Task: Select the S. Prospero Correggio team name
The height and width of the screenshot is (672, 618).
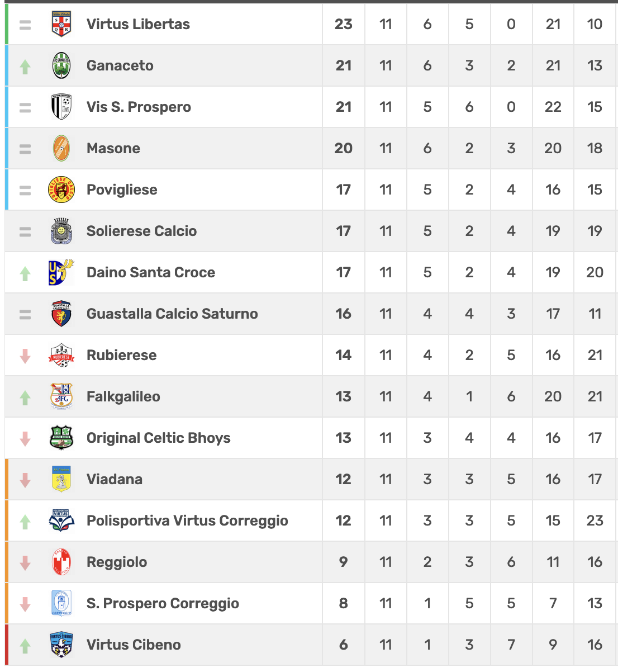Action: click(163, 603)
